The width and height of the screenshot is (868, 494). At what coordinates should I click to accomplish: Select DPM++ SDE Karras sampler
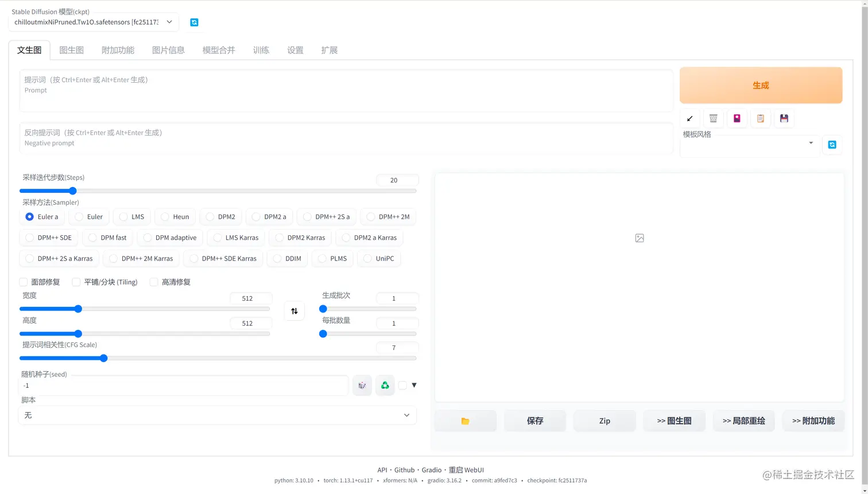pos(223,258)
